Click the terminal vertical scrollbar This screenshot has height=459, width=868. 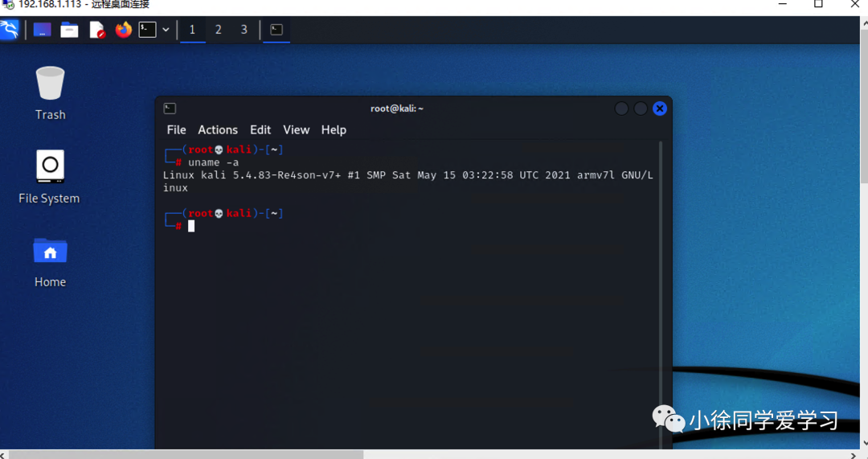click(x=661, y=294)
